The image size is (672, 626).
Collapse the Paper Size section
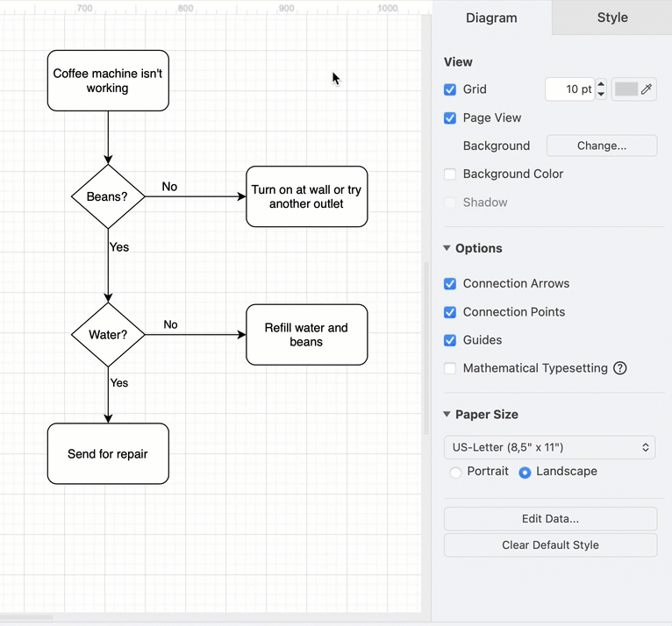click(x=447, y=414)
